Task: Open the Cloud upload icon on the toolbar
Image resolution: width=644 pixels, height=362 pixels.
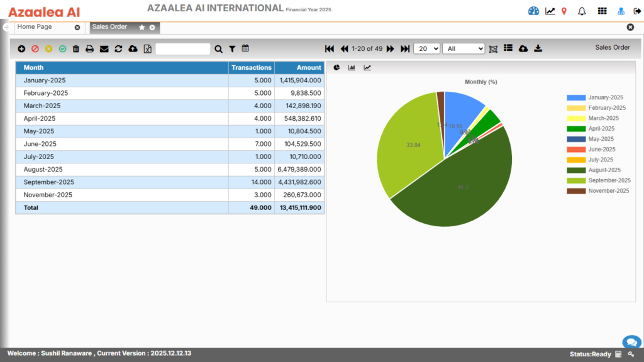Action: click(131, 48)
